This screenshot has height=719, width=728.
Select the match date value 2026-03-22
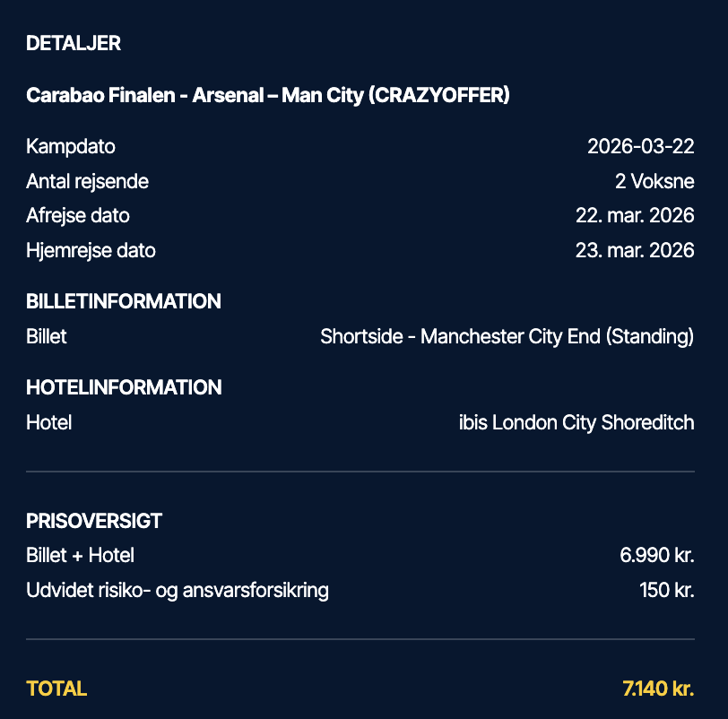tap(640, 146)
